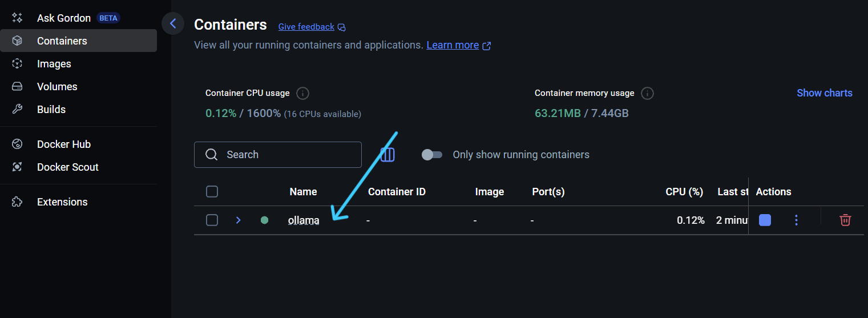Tick the checkbox for the ollama container
868x318 pixels.
pyautogui.click(x=212, y=220)
